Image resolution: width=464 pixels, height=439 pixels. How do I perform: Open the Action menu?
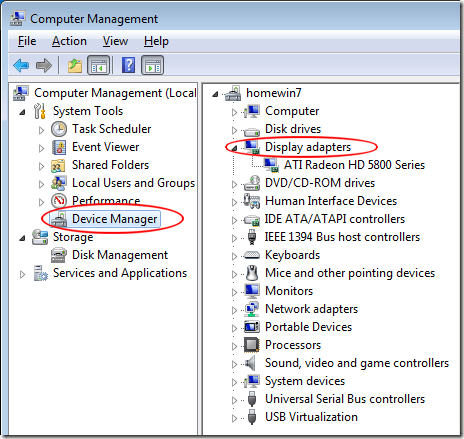tap(69, 41)
